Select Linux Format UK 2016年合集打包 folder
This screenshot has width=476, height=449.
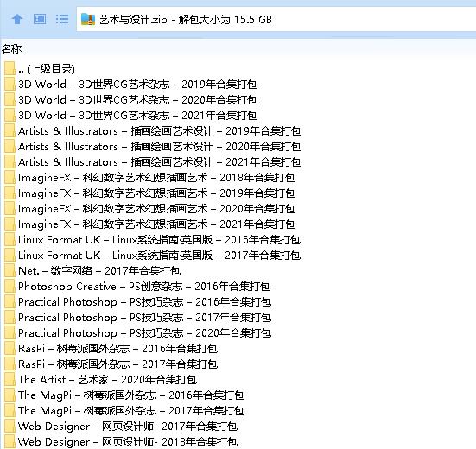pyautogui.click(x=159, y=240)
